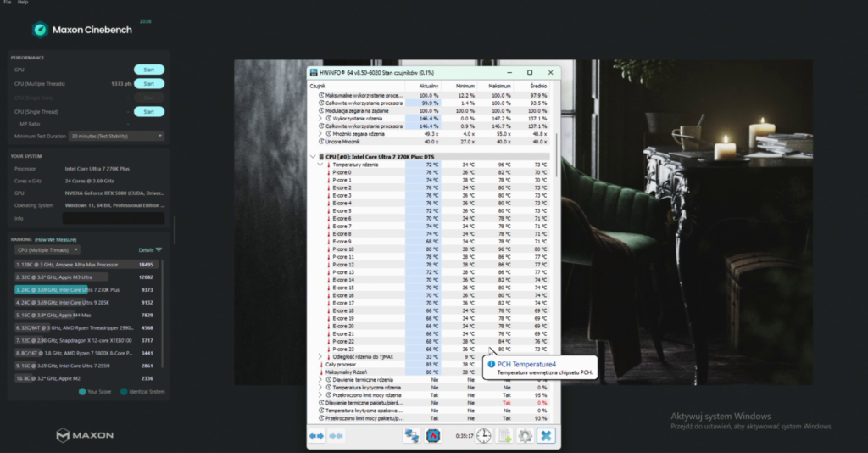Click the clock icon beside Uncore Mnożnik
The image size is (868, 453).
[x=321, y=142]
